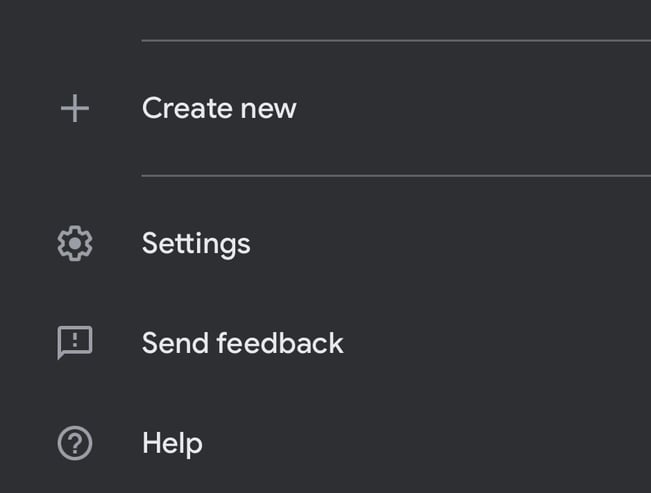
Task: Report an issue via the exclamation bubble icon
Action: (x=75, y=343)
